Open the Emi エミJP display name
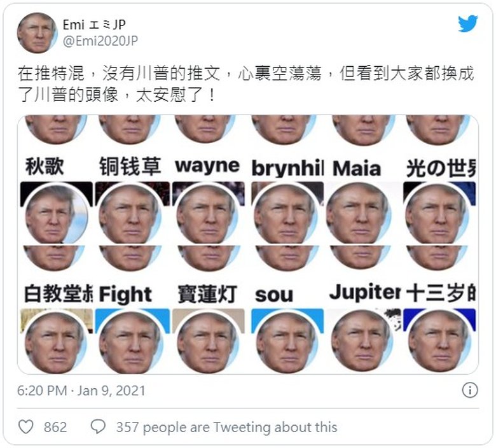The image size is (496, 448). coord(94,25)
